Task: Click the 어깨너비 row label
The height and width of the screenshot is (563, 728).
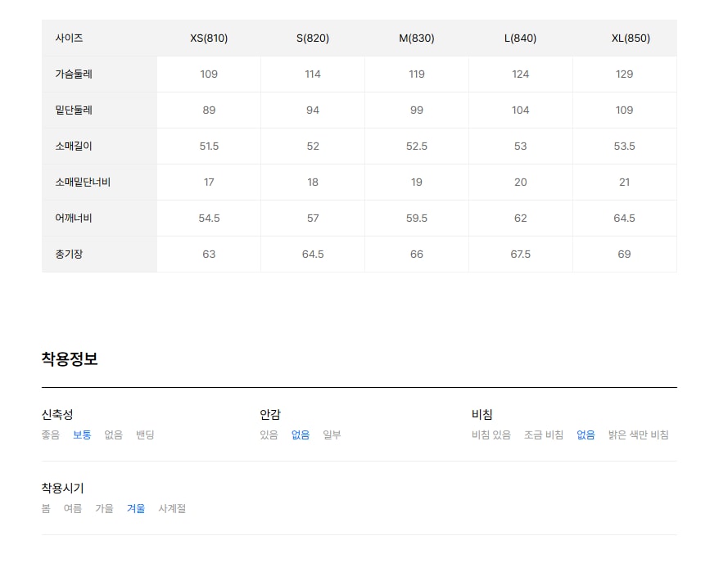Action: click(x=74, y=218)
